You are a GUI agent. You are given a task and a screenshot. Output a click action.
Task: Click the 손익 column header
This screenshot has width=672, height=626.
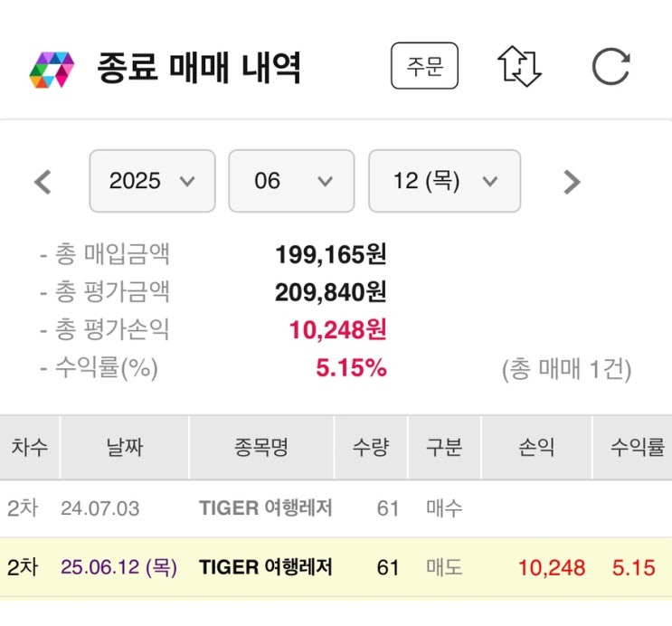[x=536, y=447]
